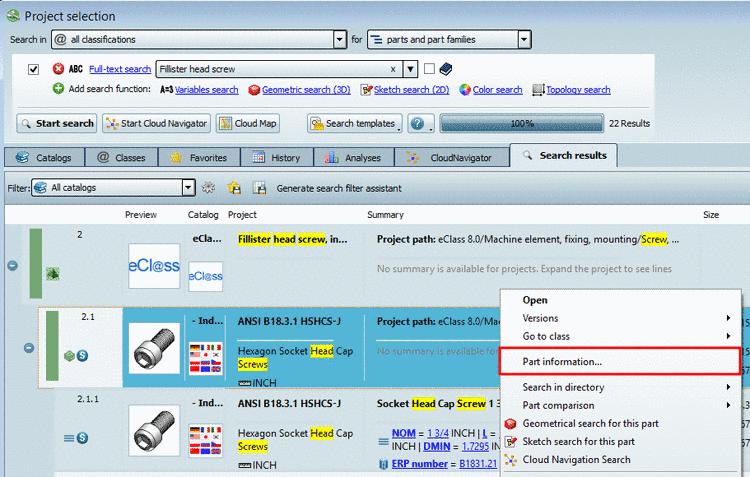Click the Color search wheel icon
This screenshot has height=477, width=750.
point(465,90)
